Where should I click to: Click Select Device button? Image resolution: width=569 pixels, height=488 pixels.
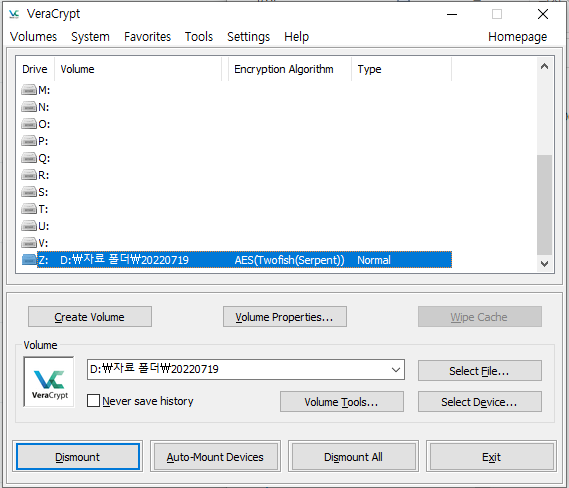(x=479, y=402)
